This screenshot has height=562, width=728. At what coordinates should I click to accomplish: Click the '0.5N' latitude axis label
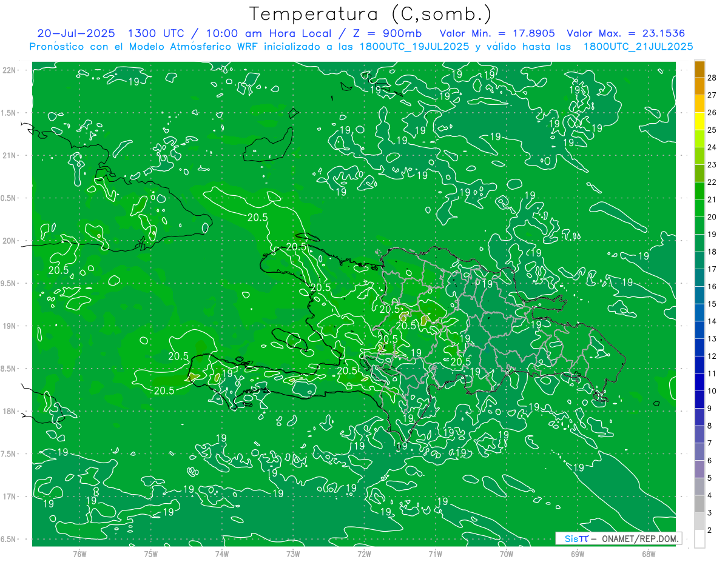click(x=9, y=198)
